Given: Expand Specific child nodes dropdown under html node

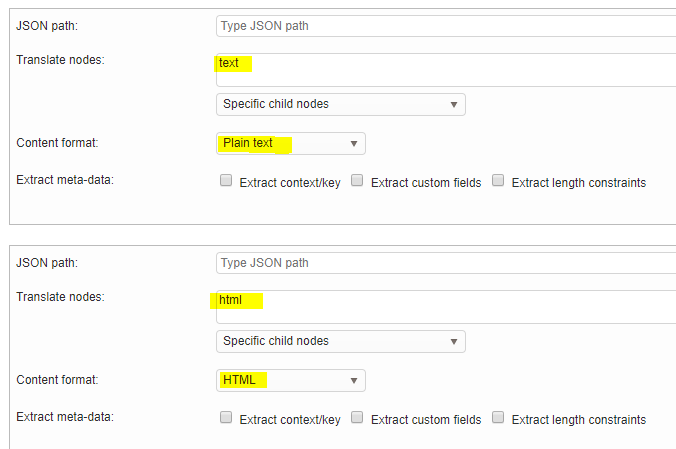Looking at the screenshot, I should 340,341.
